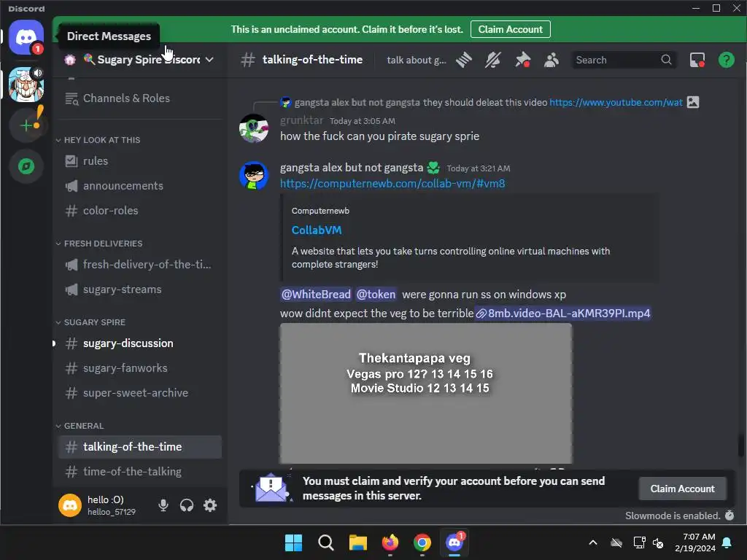The height and width of the screenshot is (560, 747).
Task: Toggle notification settings bell icon
Action: point(493,60)
